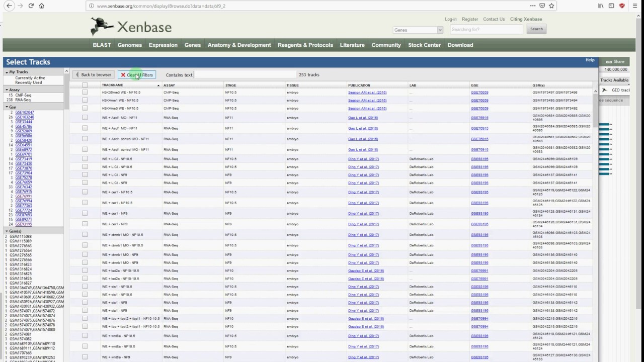Sort by the PUBLICATION column header
This screenshot has height=362, width=644.
click(359, 85)
